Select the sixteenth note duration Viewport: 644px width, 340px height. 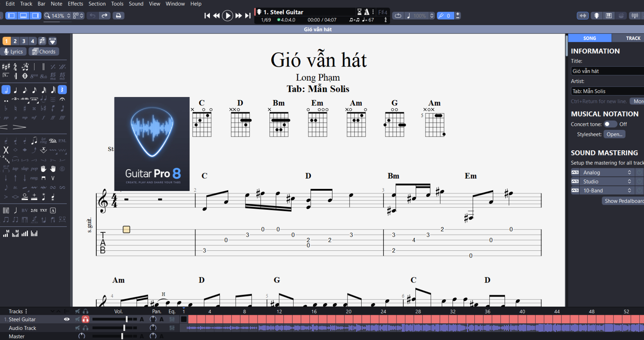coord(34,90)
